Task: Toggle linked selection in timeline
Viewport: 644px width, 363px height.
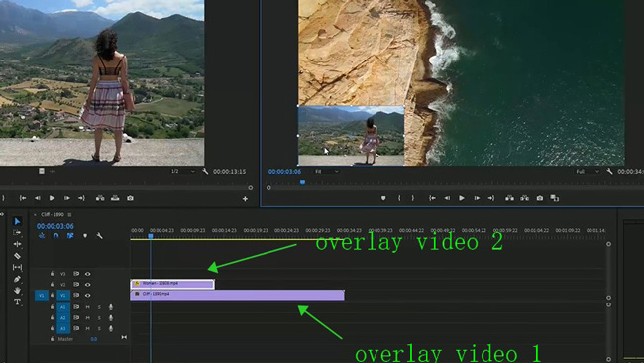Action: [70, 236]
